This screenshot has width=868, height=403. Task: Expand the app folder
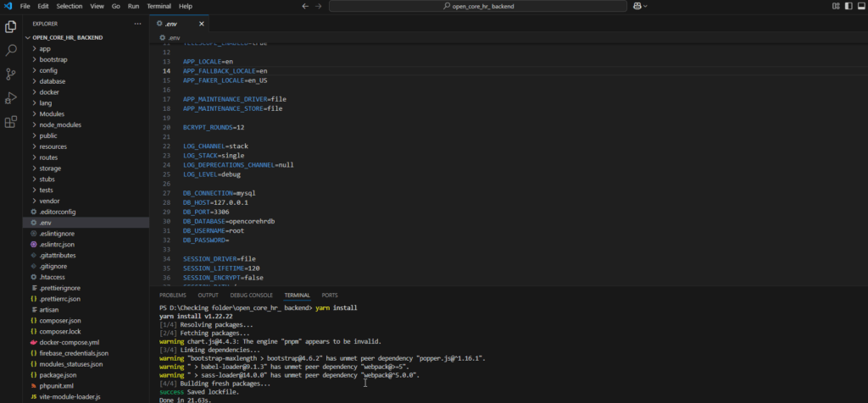pos(86,48)
